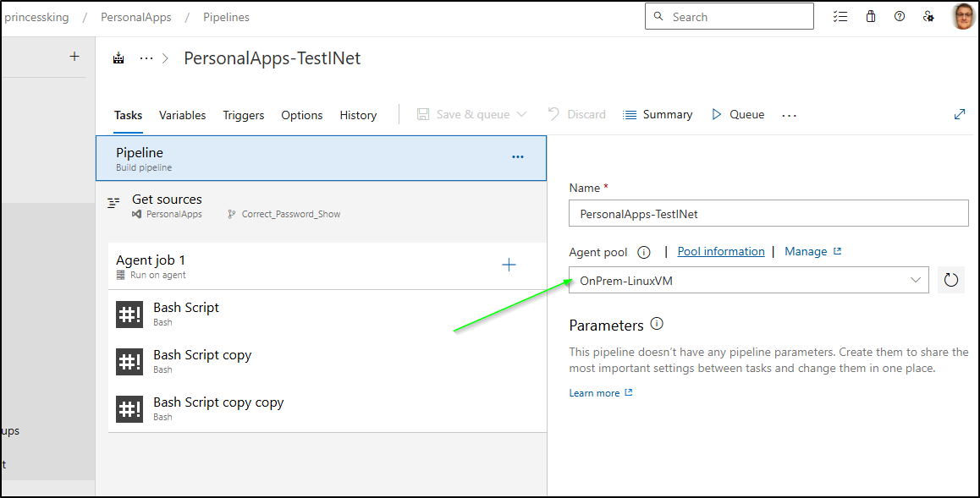The image size is (980, 498).
Task: Open the pipeline Summary
Action: (x=658, y=115)
